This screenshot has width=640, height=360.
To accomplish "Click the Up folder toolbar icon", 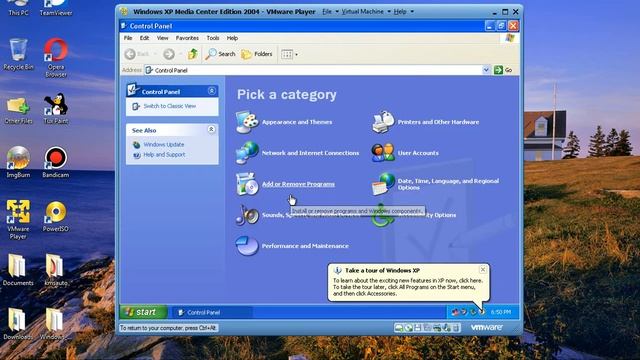I will 193,54.
